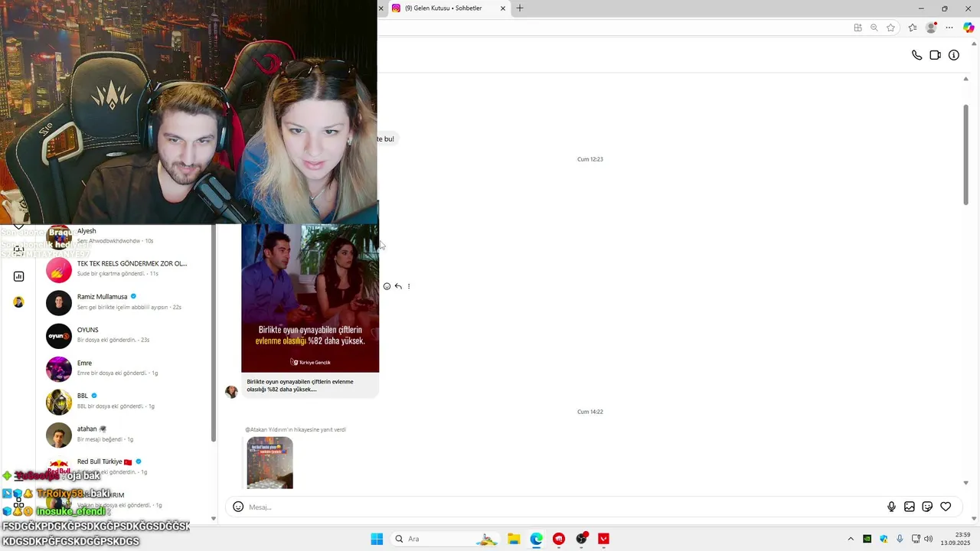Close the Gelen Kutusu tab

click(x=503, y=8)
